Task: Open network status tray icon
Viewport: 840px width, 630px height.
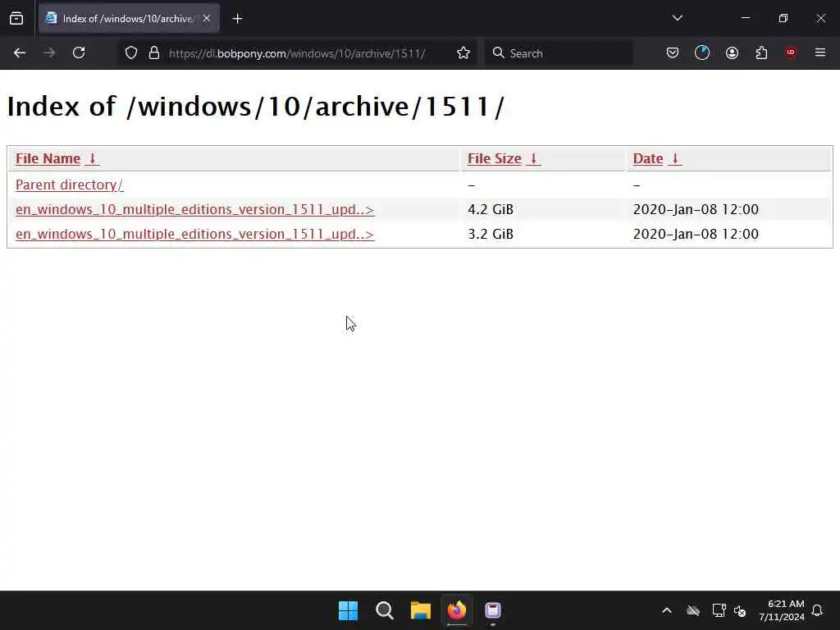Action: [x=719, y=610]
